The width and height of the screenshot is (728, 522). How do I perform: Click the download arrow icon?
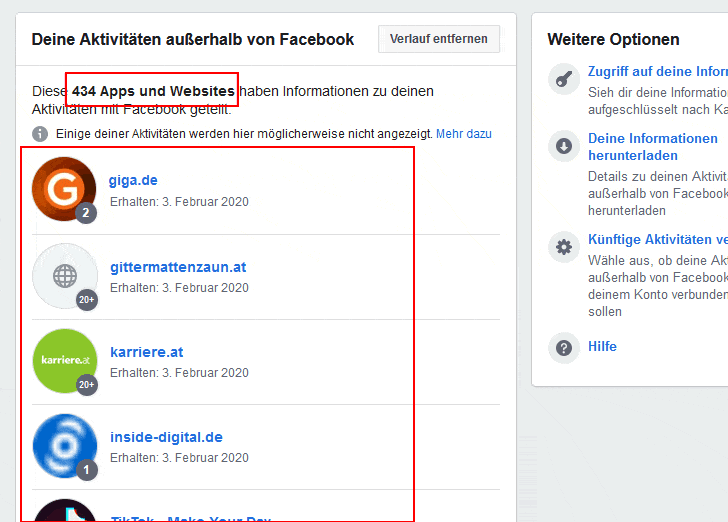point(564,146)
